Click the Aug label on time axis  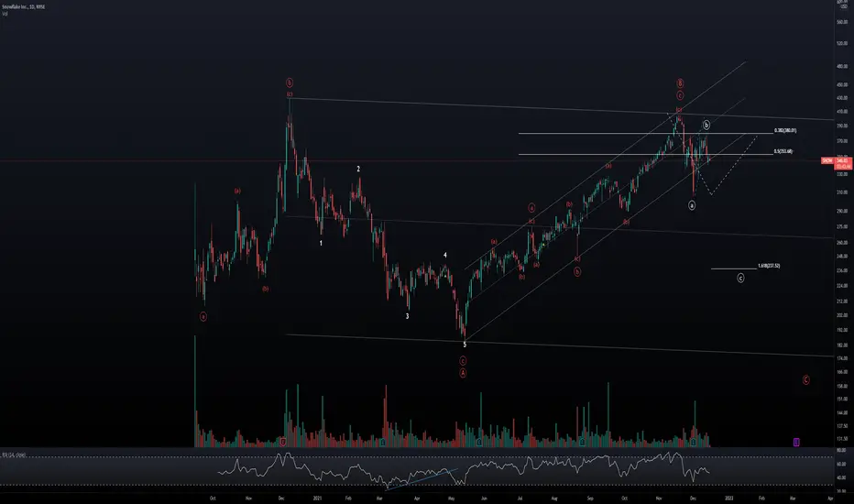[554, 498]
